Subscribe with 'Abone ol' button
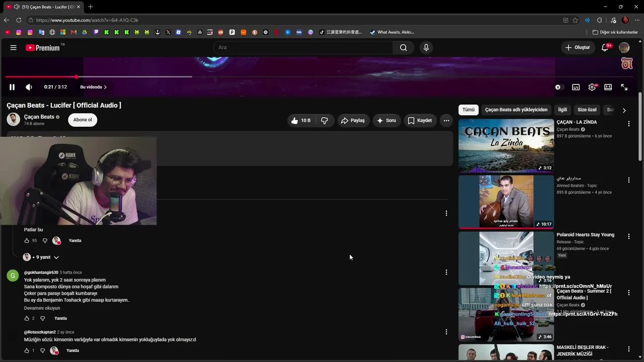The image size is (644, 362). pyautogui.click(x=83, y=120)
